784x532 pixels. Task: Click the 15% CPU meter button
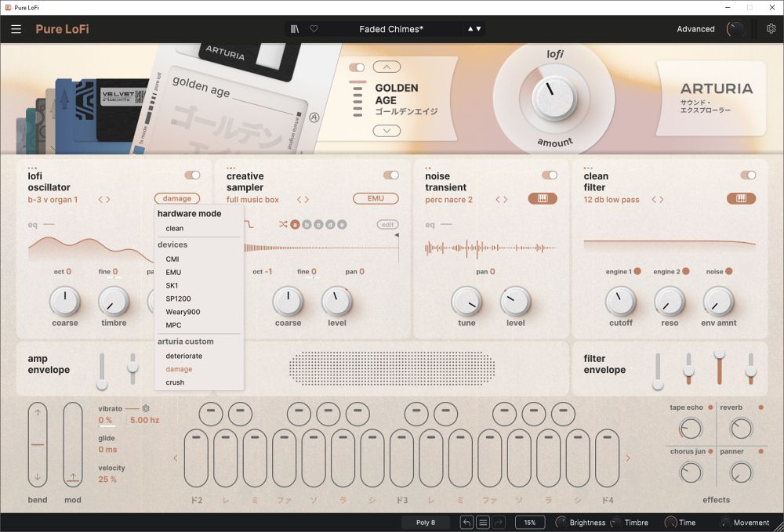coord(530,523)
